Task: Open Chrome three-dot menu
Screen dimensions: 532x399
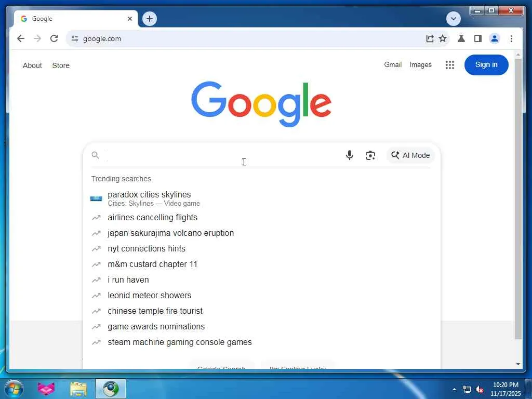Action: click(x=511, y=38)
